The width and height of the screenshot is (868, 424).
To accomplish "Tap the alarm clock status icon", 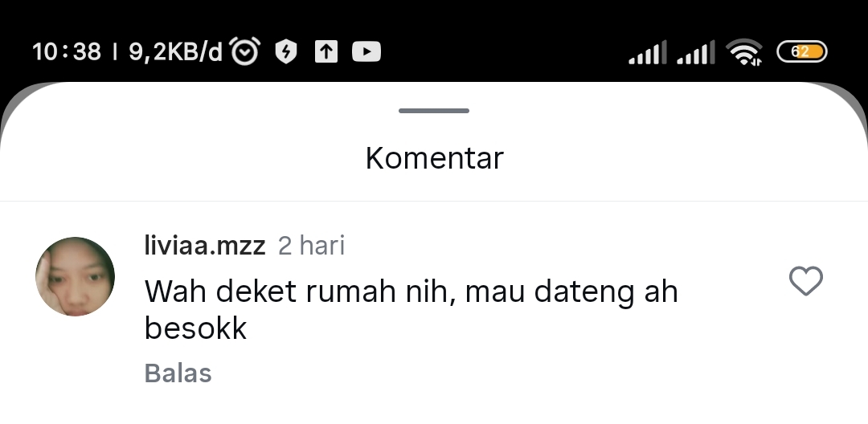I will click(x=244, y=51).
